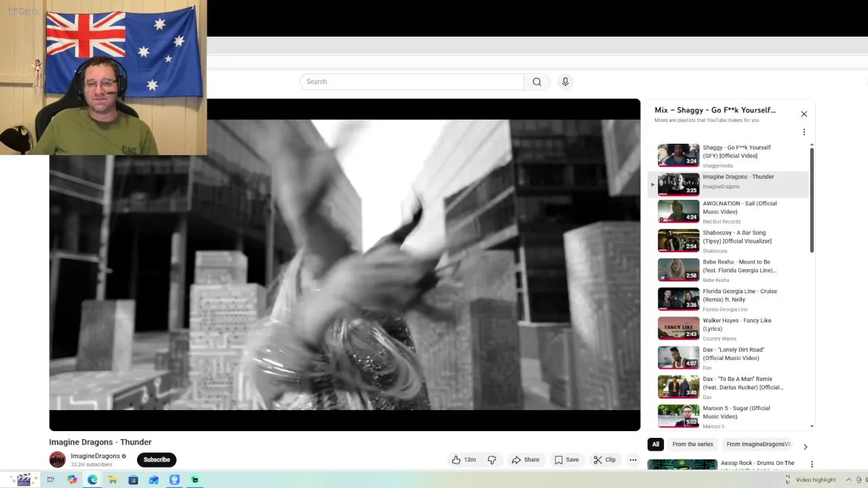
Task: Click the Red Bull Records channel label
Action: [722, 222]
